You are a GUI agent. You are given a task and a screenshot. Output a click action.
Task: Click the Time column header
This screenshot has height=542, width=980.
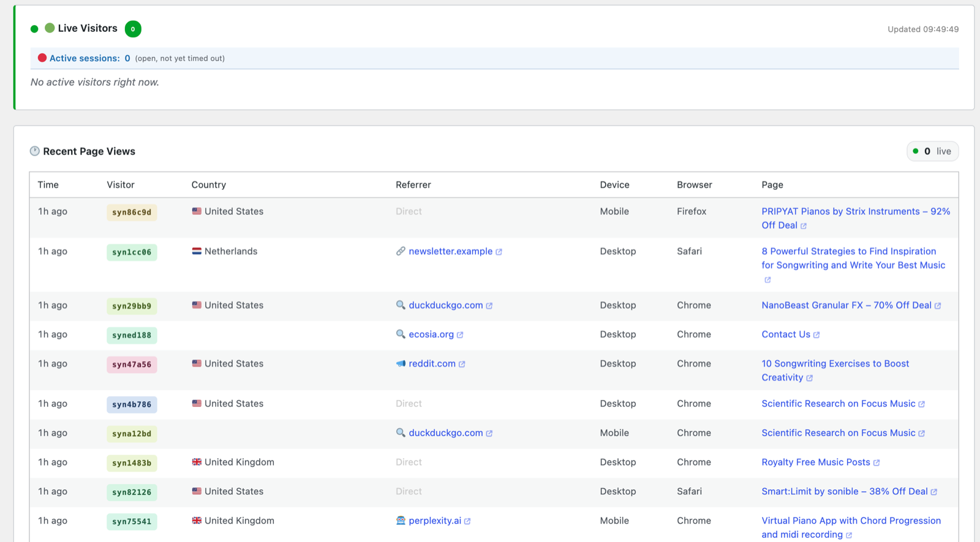pyautogui.click(x=48, y=185)
